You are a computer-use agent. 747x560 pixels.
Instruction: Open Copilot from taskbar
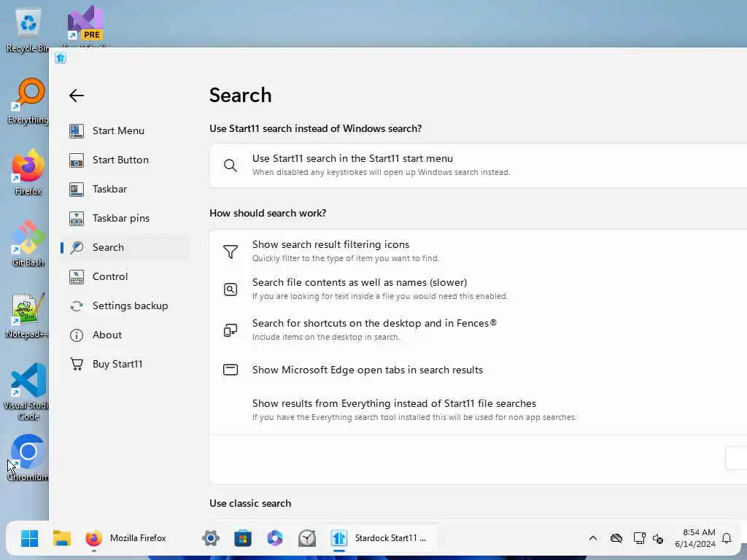pyautogui.click(x=275, y=539)
